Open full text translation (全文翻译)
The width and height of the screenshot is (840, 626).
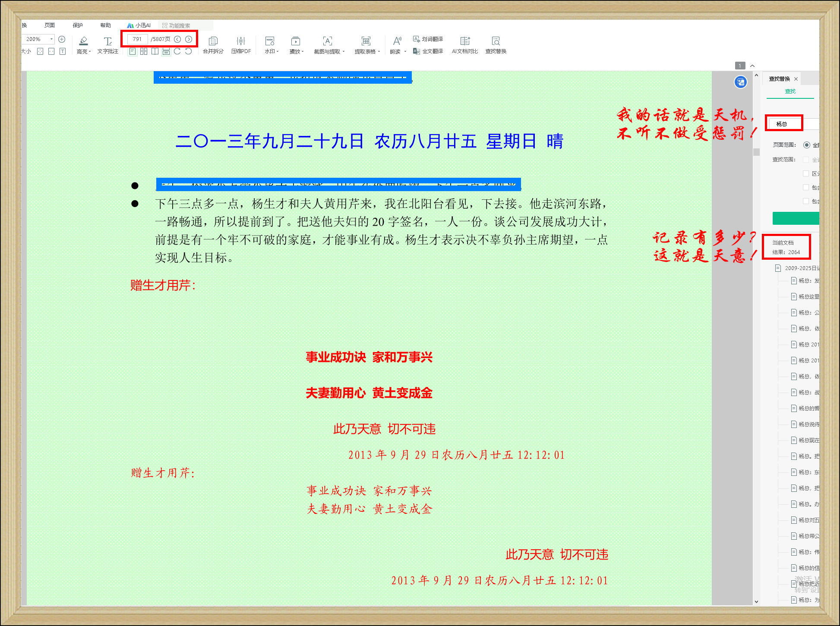428,51
